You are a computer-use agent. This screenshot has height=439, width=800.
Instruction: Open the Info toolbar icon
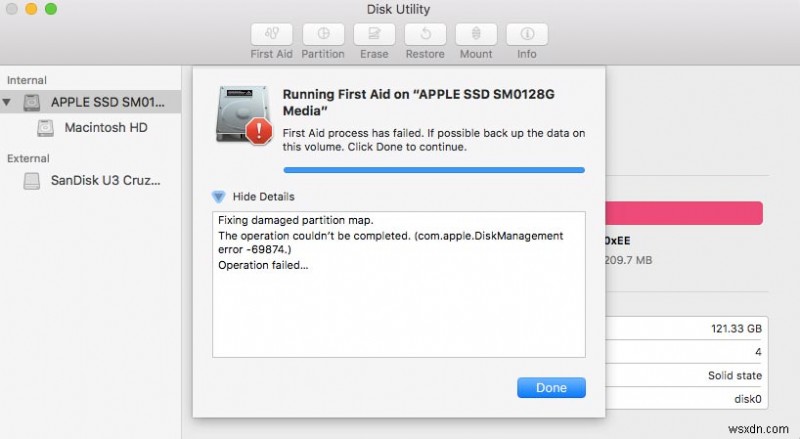click(526, 33)
